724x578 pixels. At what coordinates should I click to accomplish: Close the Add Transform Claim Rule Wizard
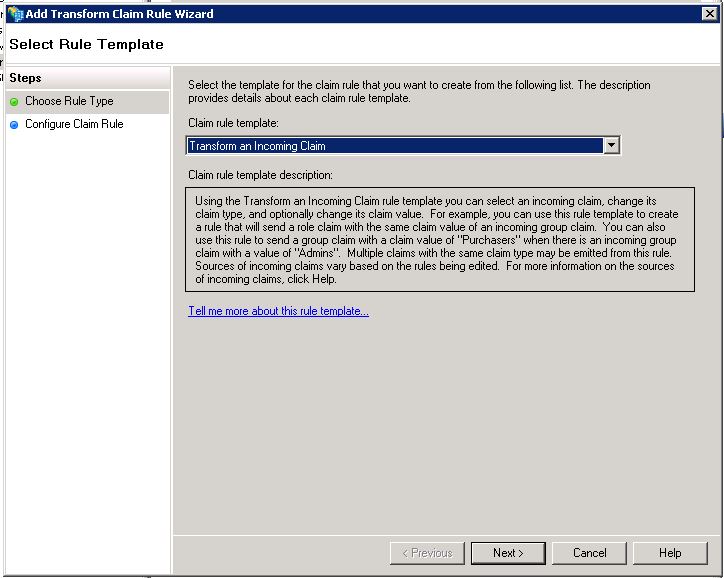tap(709, 14)
